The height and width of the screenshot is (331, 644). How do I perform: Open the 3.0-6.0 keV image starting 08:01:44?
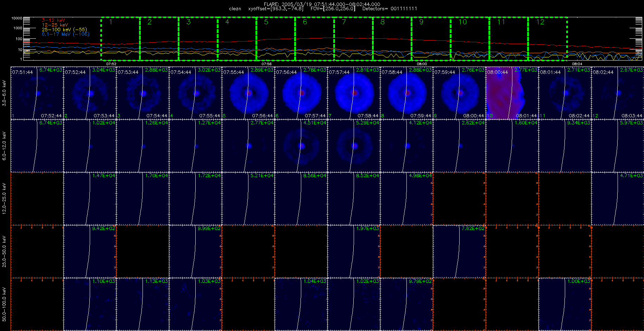(x=565, y=93)
